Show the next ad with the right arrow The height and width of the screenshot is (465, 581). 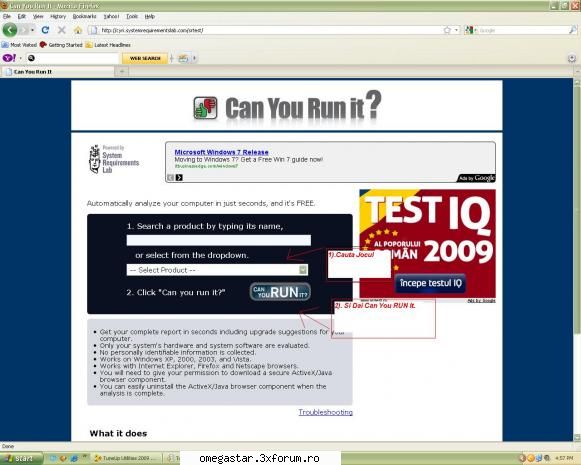coord(179,177)
